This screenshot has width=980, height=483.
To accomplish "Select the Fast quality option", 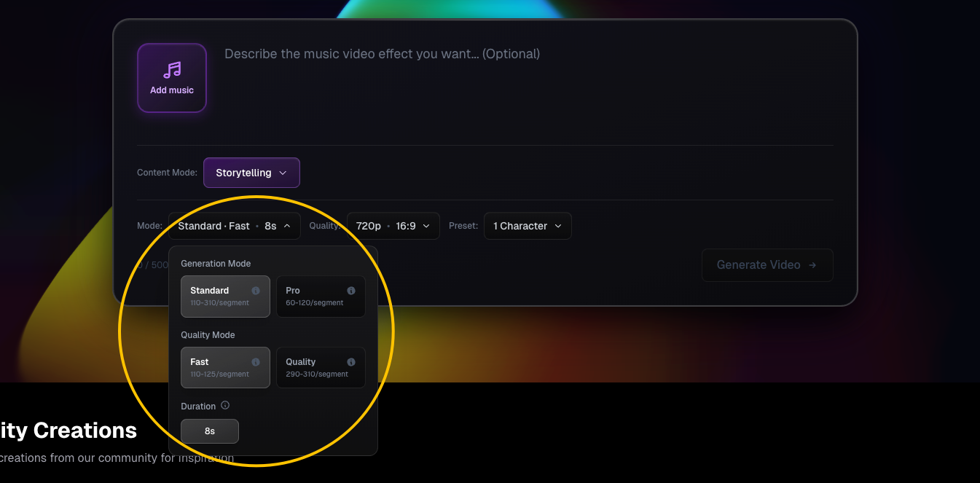I will [225, 367].
